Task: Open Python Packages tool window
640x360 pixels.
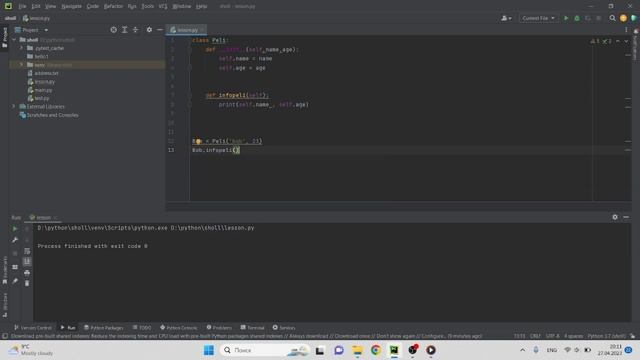Action: tap(104, 328)
